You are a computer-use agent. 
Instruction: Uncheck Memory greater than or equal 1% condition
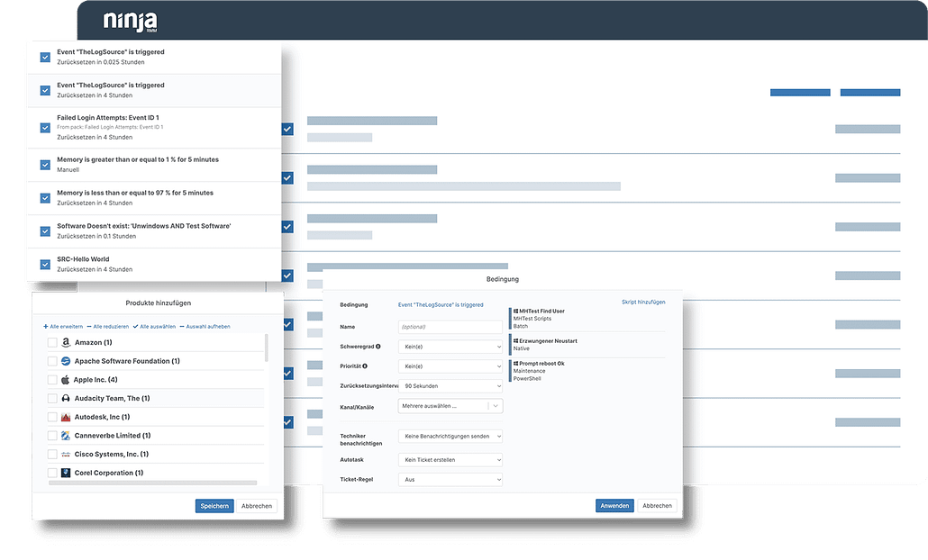click(45, 165)
